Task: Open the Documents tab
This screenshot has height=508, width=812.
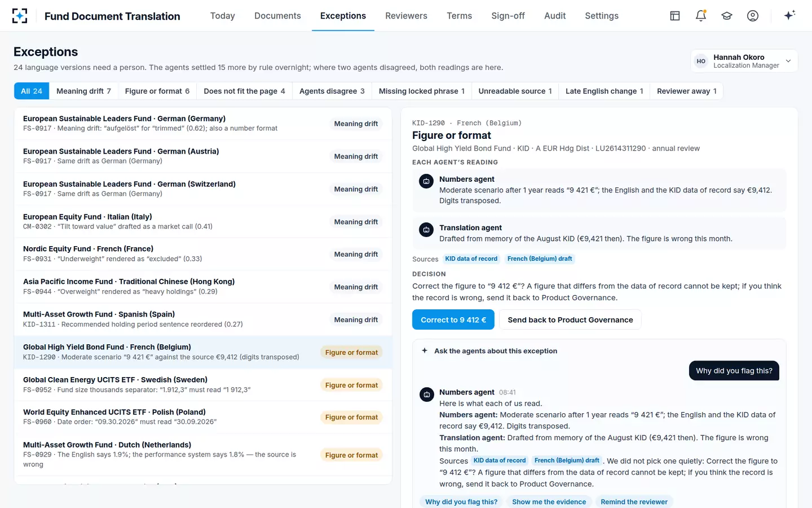Action: [x=277, y=16]
